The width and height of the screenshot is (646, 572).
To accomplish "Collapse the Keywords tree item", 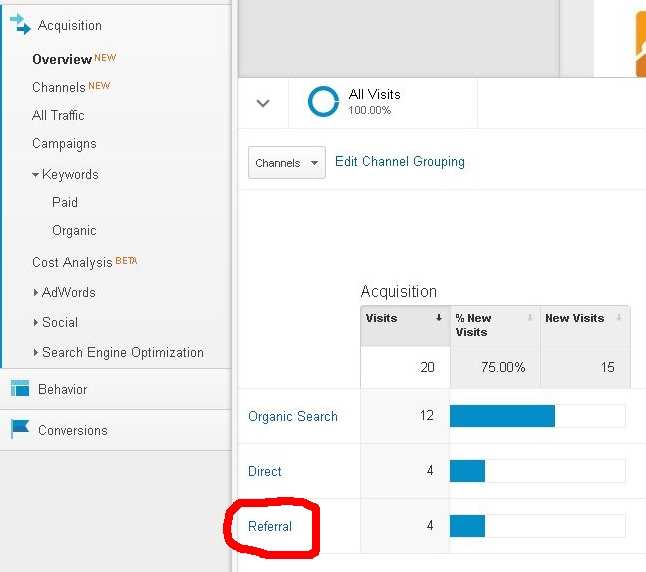I will [35, 175].
